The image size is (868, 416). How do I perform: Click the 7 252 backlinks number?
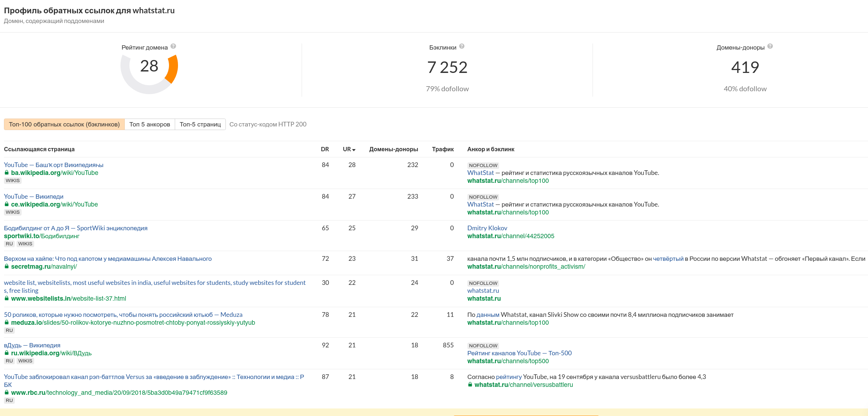click(x=447, y=68)
